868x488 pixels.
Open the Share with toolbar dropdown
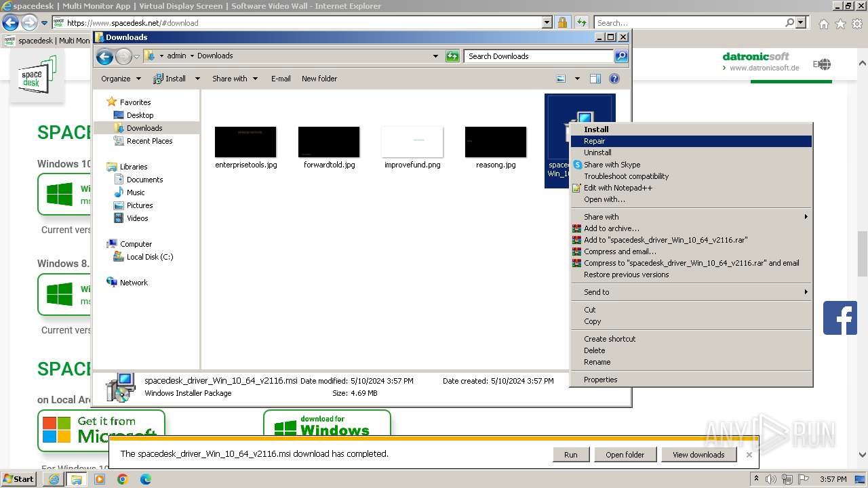[235, 79]
